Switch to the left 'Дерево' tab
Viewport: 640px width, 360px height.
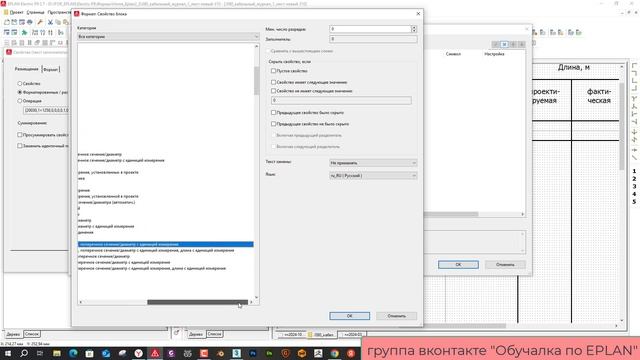click(13, 334)
